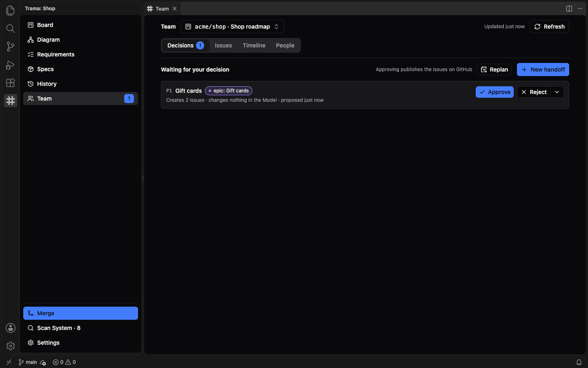The height and width of the screenshot is (368, 588).
Task: Create a New handoff
Action: [543, 70]
